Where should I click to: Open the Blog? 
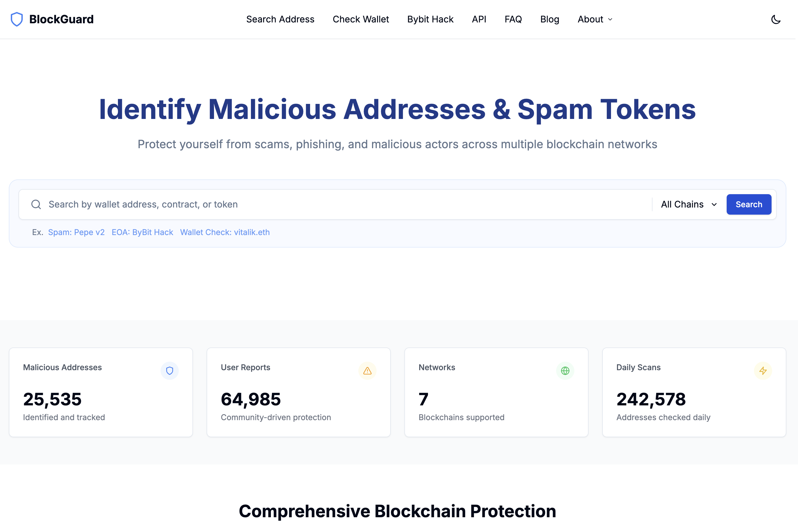click(549, 19)
